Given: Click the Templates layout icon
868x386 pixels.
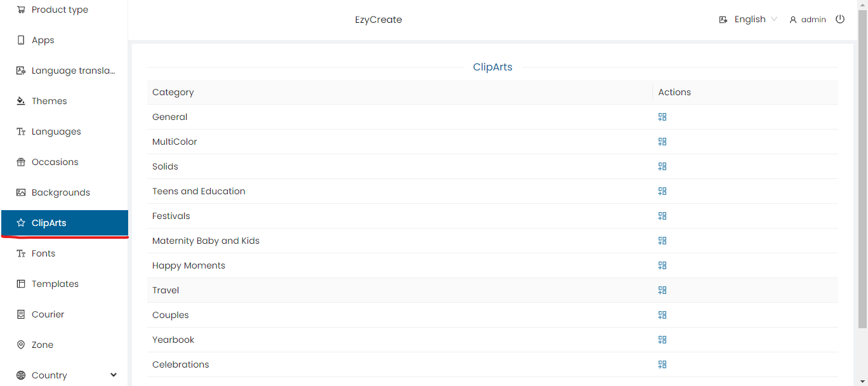Looking at the screenshot, I should (21, 284).
